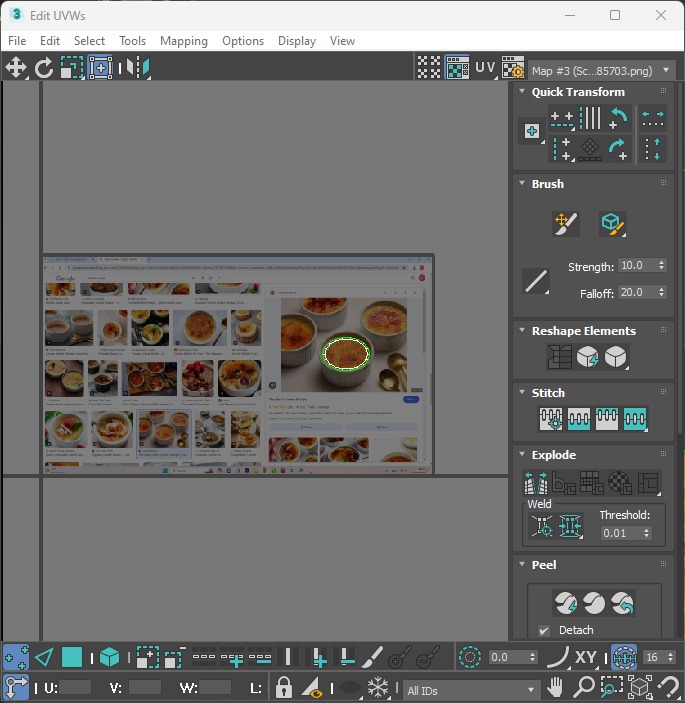Click the soft selection falloff value field

(507, 657)
